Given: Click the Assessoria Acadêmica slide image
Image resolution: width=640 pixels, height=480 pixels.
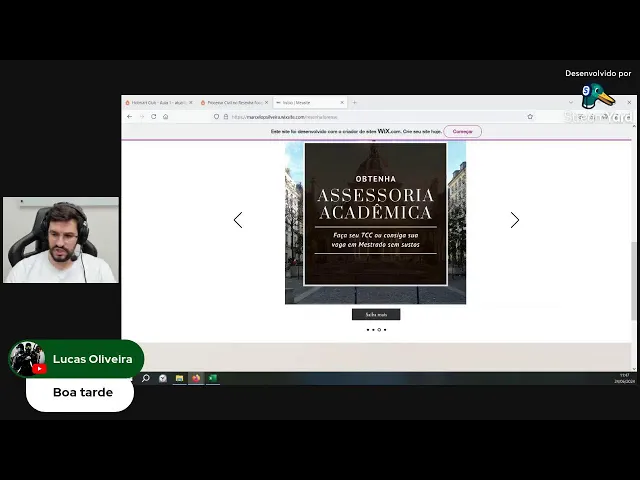Looking at the screenshot, I should coord(375,222).
